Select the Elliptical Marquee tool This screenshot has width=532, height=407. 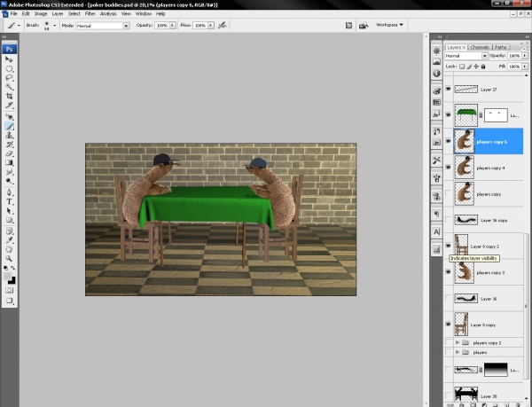(9, 69)
